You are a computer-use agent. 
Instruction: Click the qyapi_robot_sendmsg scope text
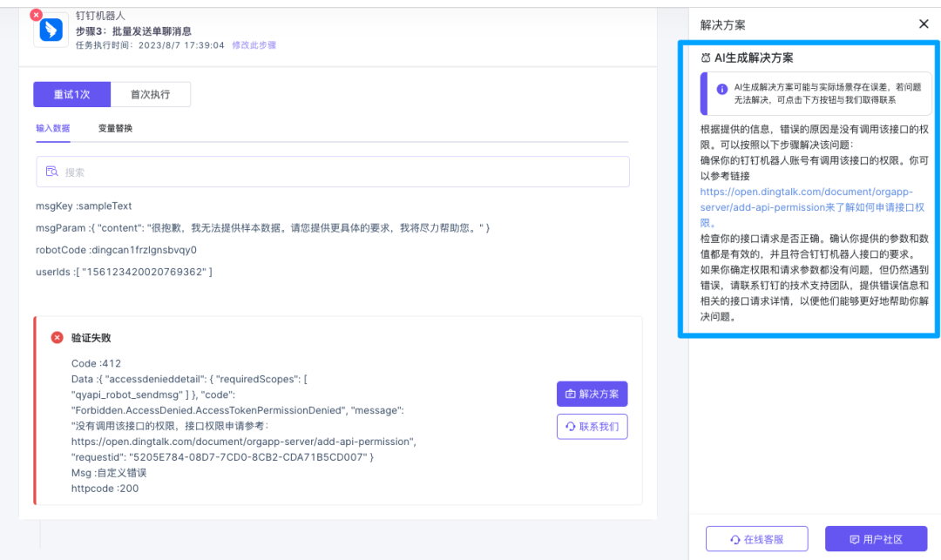[x=128, y=395]
